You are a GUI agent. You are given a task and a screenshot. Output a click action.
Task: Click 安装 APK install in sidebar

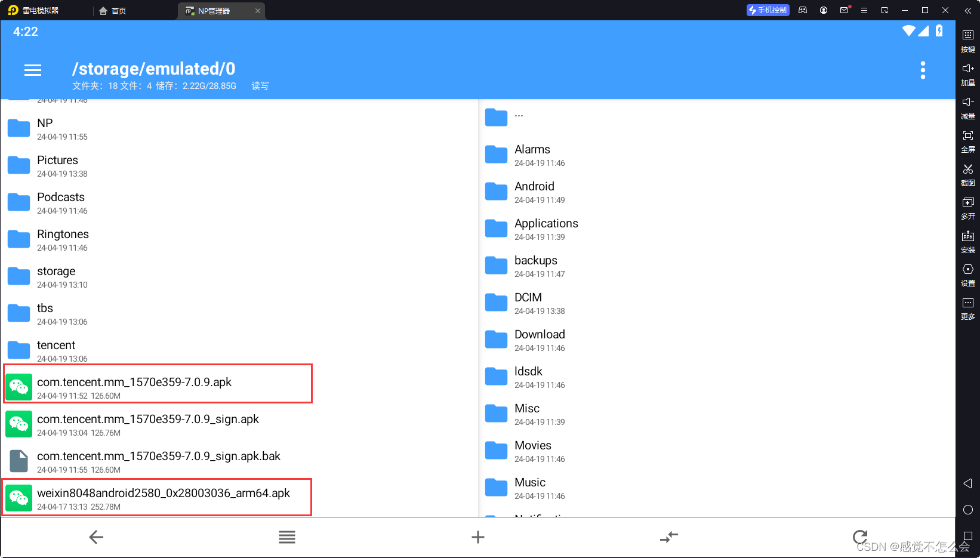pos(968,242)
